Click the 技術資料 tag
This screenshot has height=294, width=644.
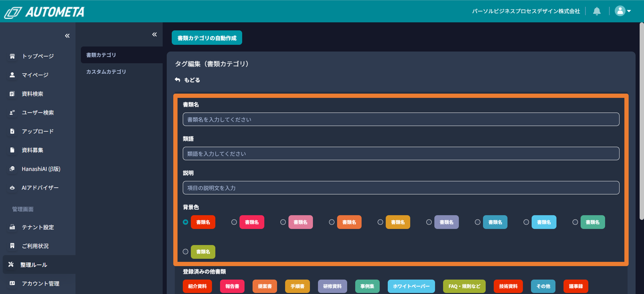508,286
